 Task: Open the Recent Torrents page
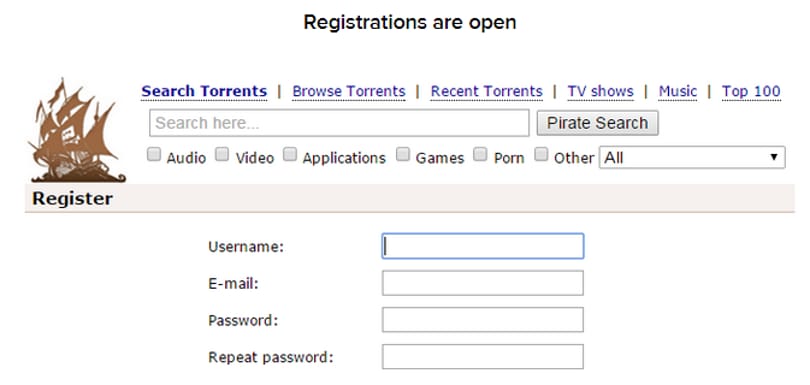click(x=487, y=91)
